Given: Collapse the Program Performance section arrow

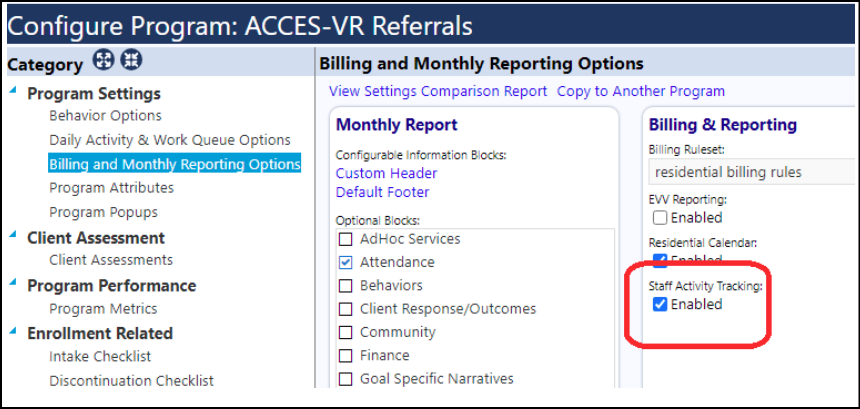Looking at the screenshot, I should click(x=14, y=283).
